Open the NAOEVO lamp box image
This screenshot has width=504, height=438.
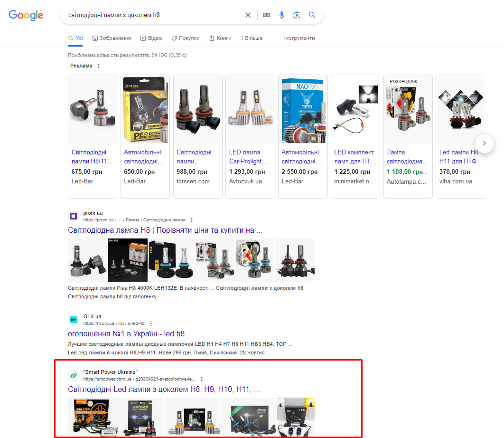(x=303, y=110)
